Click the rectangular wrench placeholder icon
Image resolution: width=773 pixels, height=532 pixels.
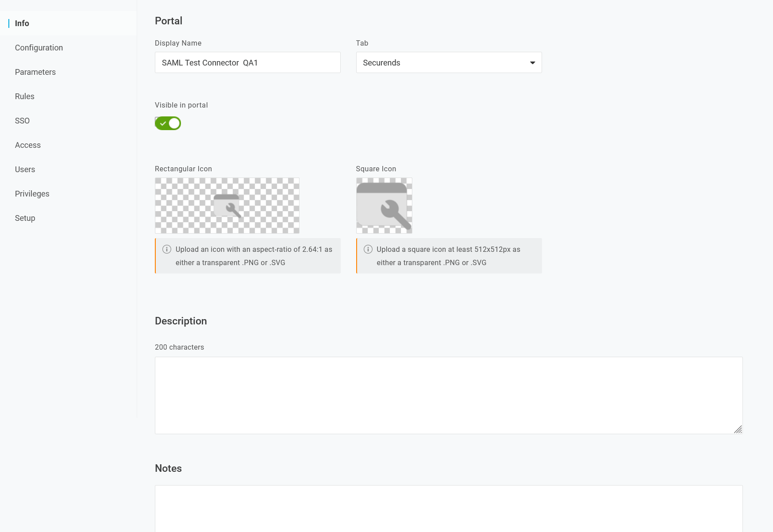[227, 205]
